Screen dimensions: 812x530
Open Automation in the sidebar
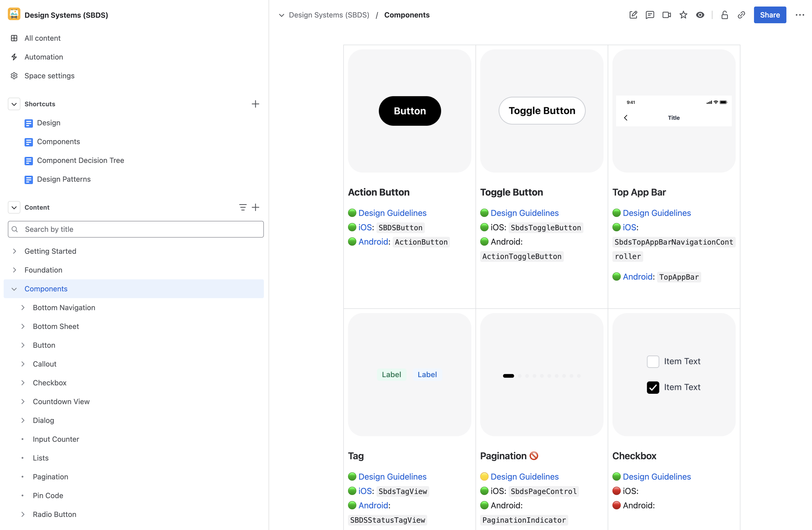coord(44,57)
